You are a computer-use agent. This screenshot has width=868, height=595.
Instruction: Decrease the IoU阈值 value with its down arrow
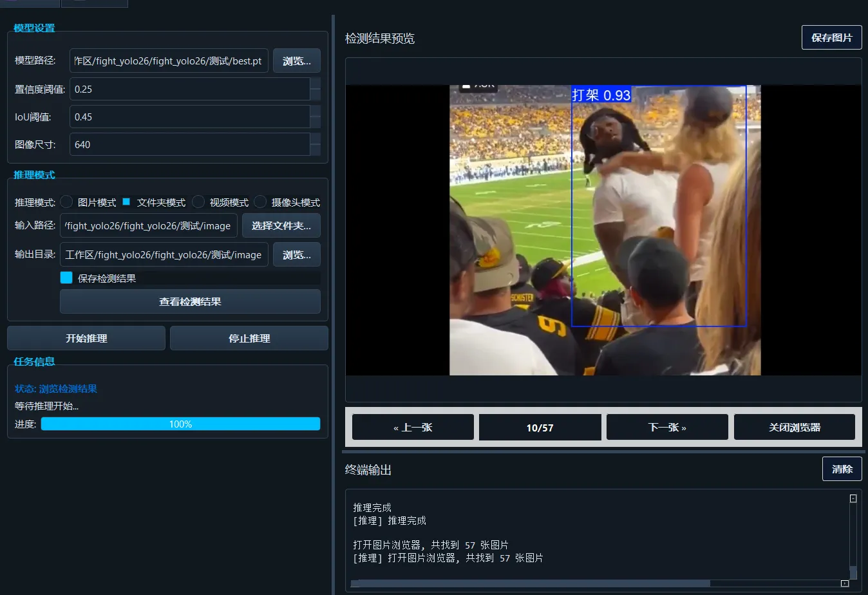tap(315, 122)
